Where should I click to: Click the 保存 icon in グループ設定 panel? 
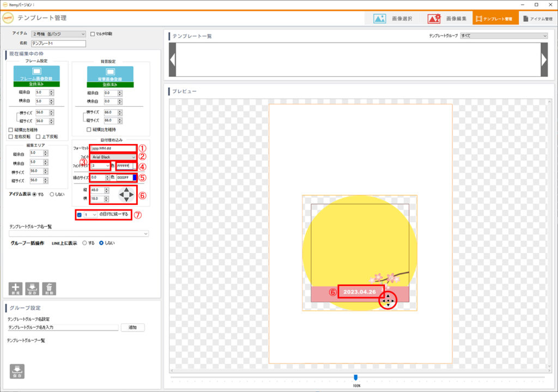pos(17,371)
